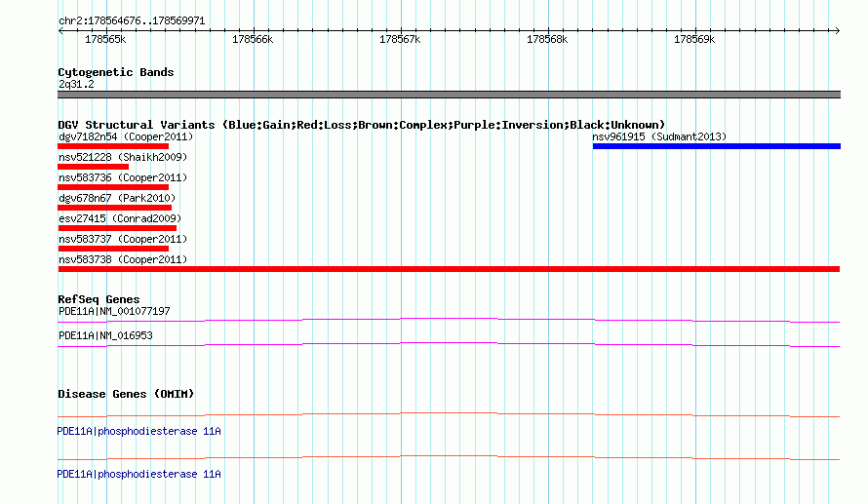The image size is (868, 504).
Task: Click the red bar under dgv678n67
Action: (114, 208)
